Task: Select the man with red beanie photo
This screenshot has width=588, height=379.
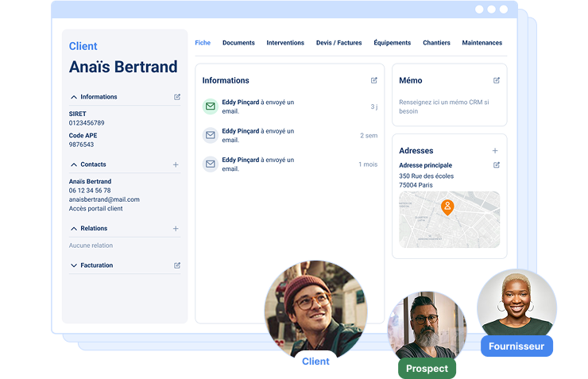Action: pyautogui.click(x=315, y=308)
